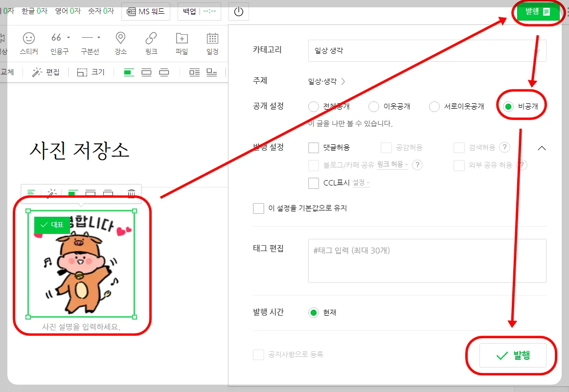Screen dimensions: 569x392
Task: Select the right-align image option in the top toolbar
Action: 164,72
